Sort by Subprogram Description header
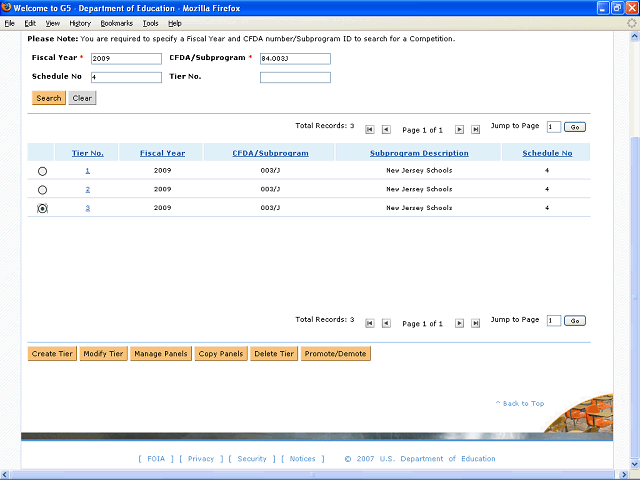 point(419,153)
